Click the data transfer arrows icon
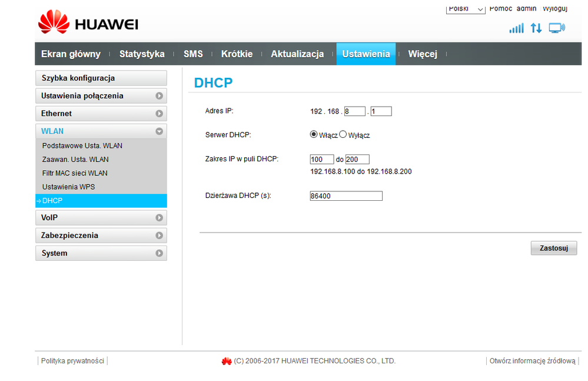The height and width of the screenshot is (381, 588). click(536, 28)
